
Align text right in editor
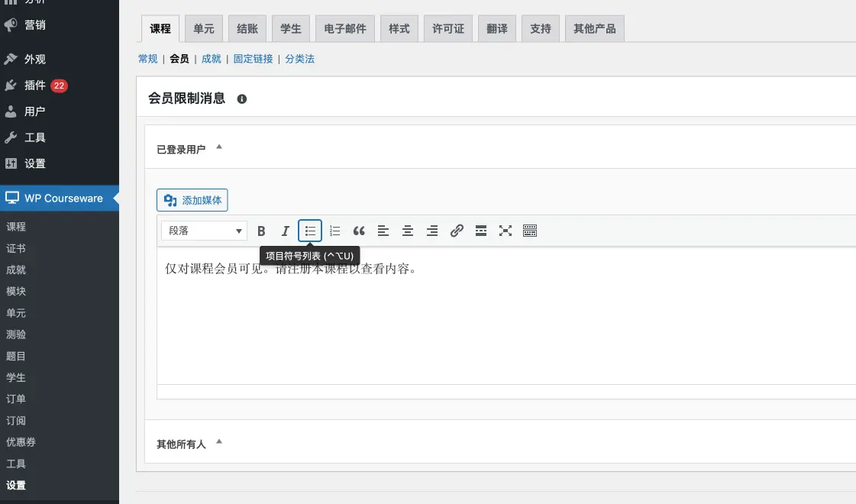(432, 231)
